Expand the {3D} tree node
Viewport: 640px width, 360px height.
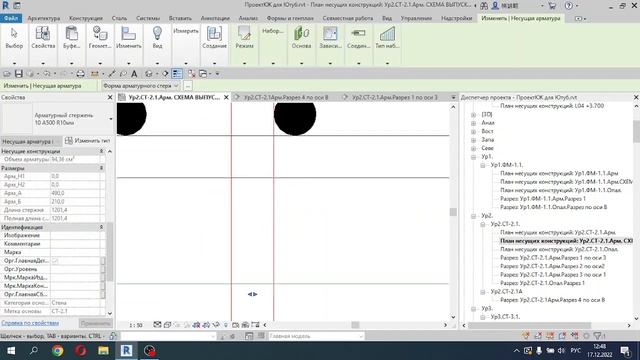pos(473,115)
